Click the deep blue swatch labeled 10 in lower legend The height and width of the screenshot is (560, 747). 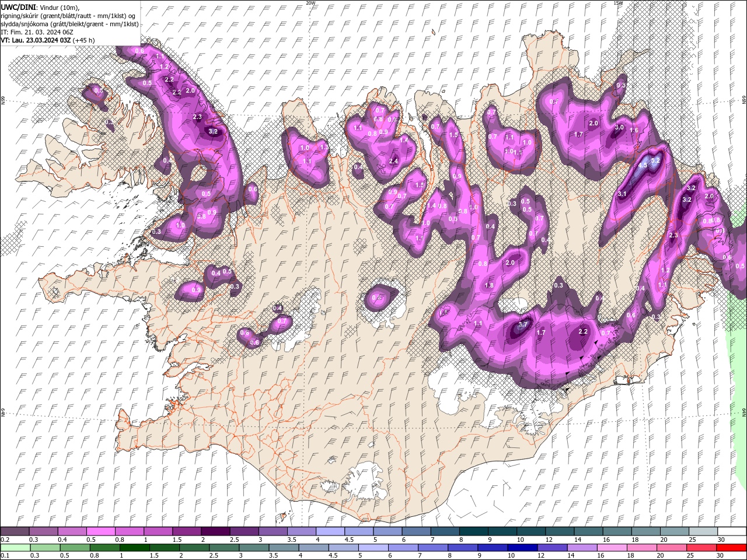(x=522, y=547)
